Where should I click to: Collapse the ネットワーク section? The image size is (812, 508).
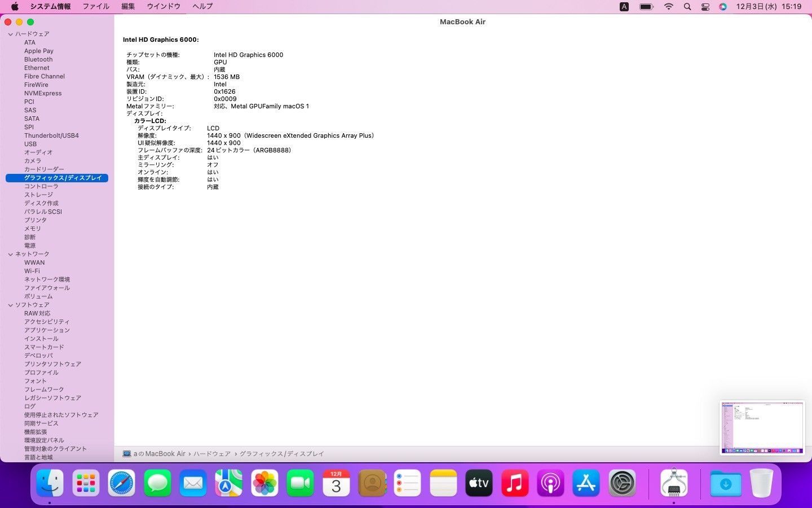point(10,255)
